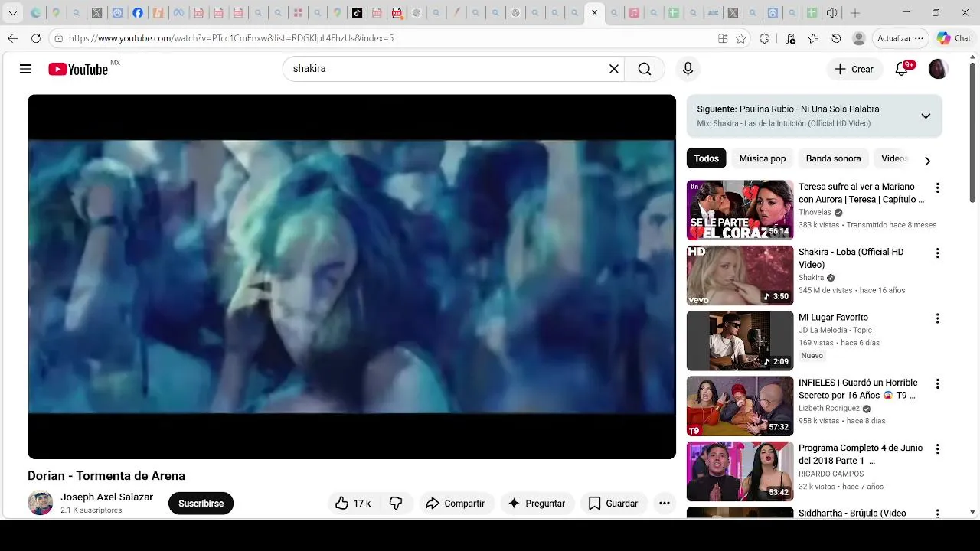The image size is (980, 551).
Task: Open options menu for INFIELES video
Action: pyautogui.click(x=937, y=383)
